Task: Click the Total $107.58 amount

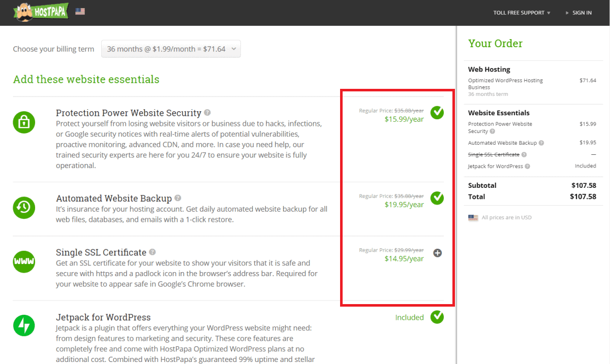Action: pyautogui.click(x=584, y=196)
